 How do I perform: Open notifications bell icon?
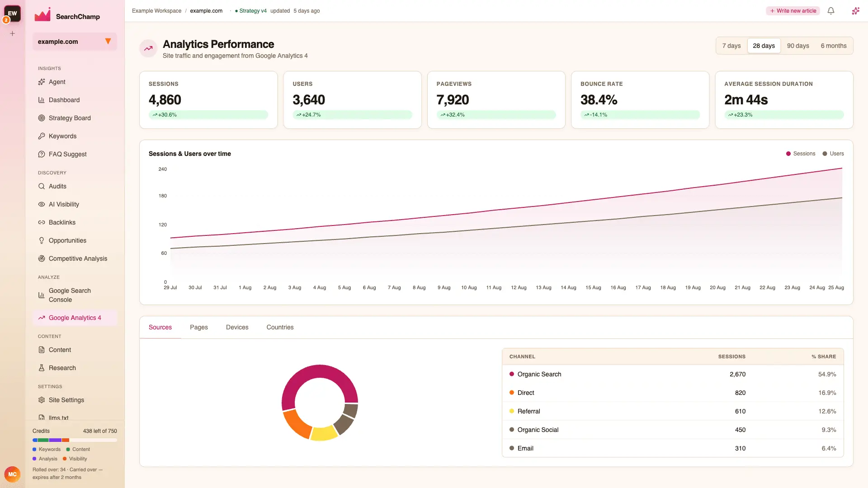coord(831,11)
